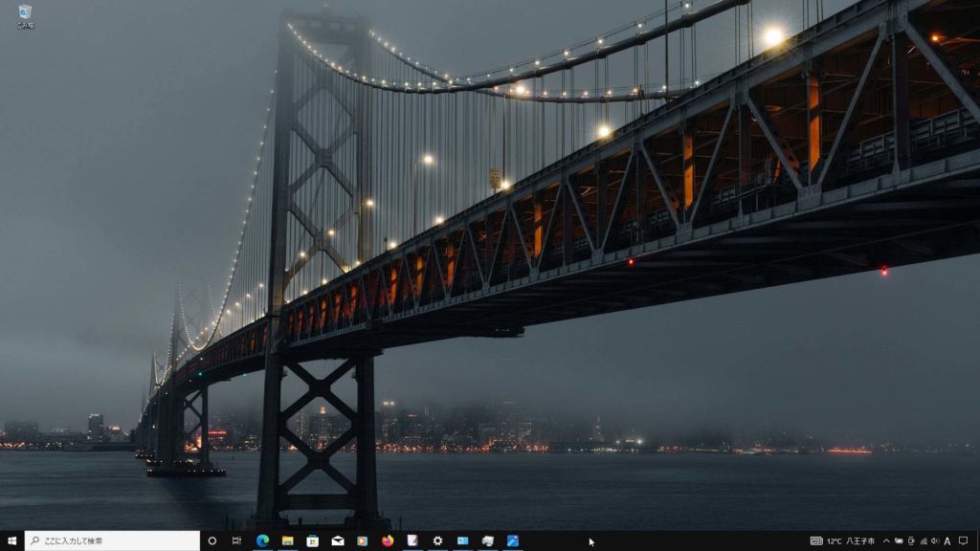Open the Windows Start menu

[11, 540]
